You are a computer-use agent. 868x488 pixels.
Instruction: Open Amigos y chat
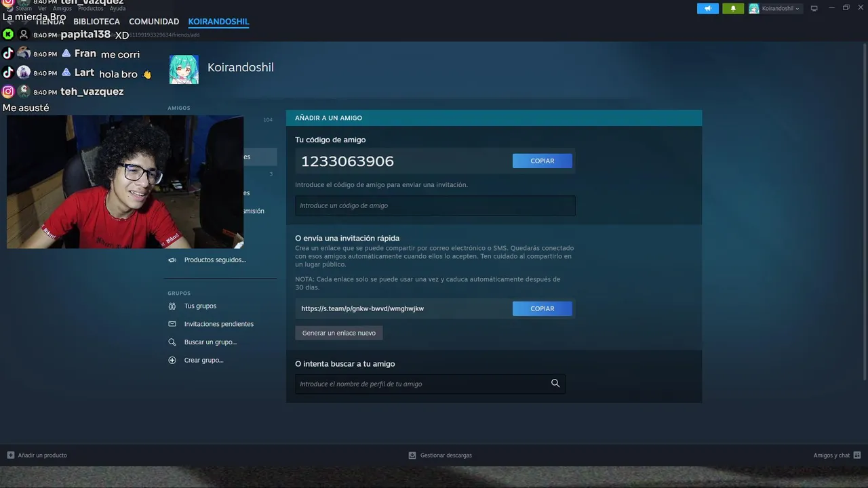click(831, 455)
